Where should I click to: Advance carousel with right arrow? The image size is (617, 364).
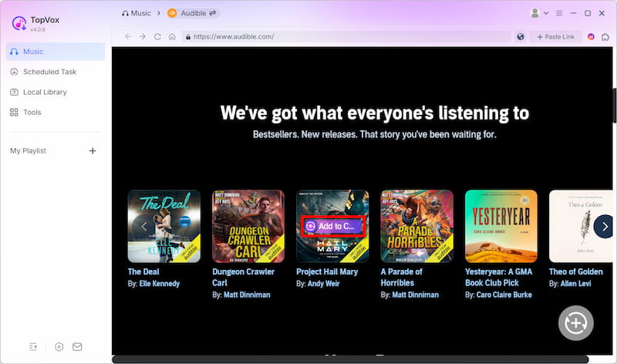click(604, 226)
